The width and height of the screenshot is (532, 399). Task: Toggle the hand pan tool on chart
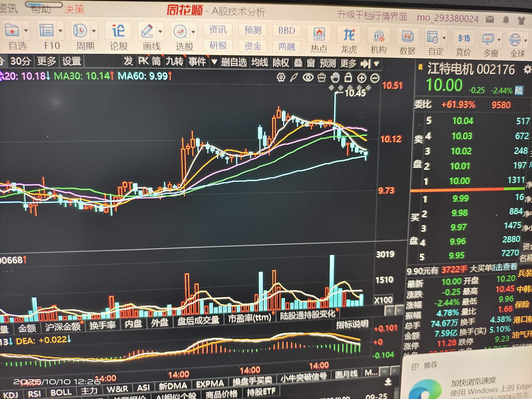[335, 78]
